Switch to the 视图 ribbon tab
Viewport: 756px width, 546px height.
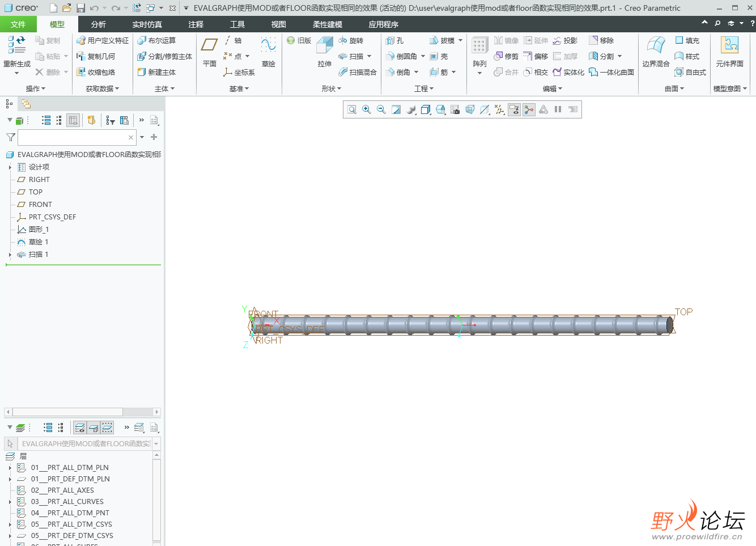(x=279, y=24)
